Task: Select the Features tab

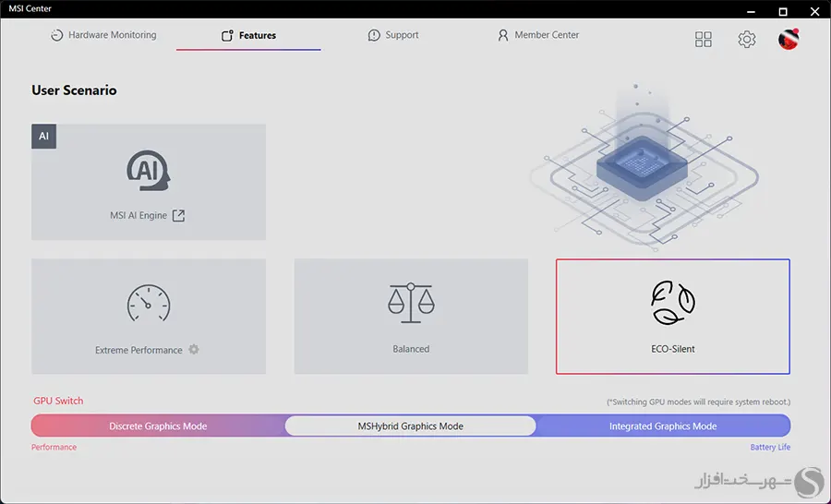Action: [248, 35]
